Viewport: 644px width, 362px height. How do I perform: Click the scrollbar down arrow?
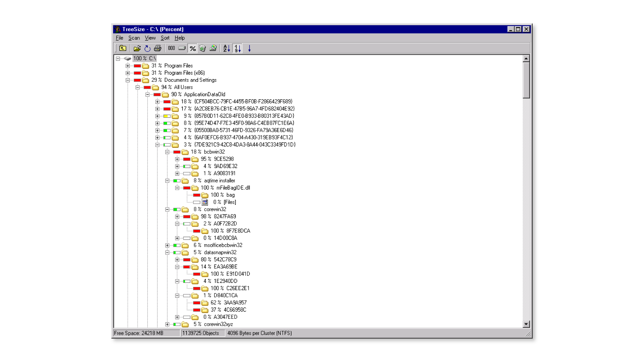click(x=526, y=324)
